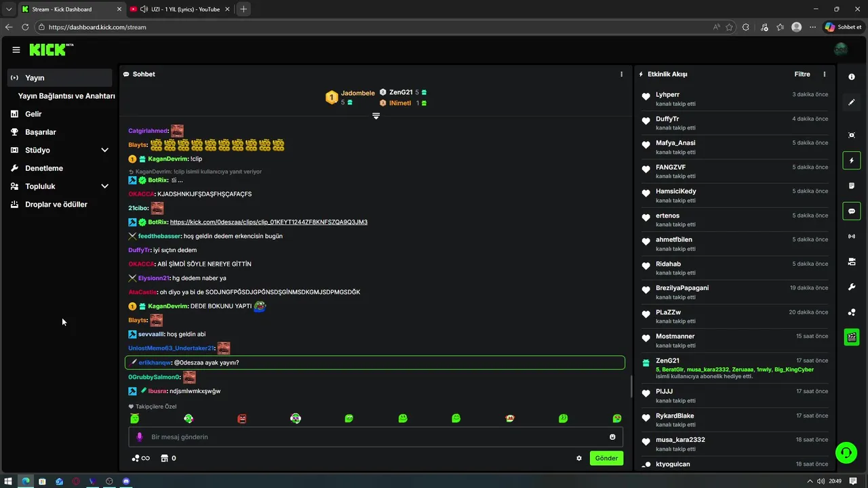Image resolution: width=868 pixels, height=488 pixels.
Task: Open Discord from the taskbar
Action: click(126, 481)
